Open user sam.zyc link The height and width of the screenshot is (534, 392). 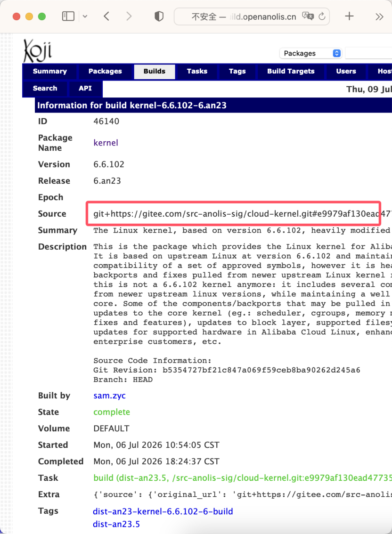click(109, 396)
